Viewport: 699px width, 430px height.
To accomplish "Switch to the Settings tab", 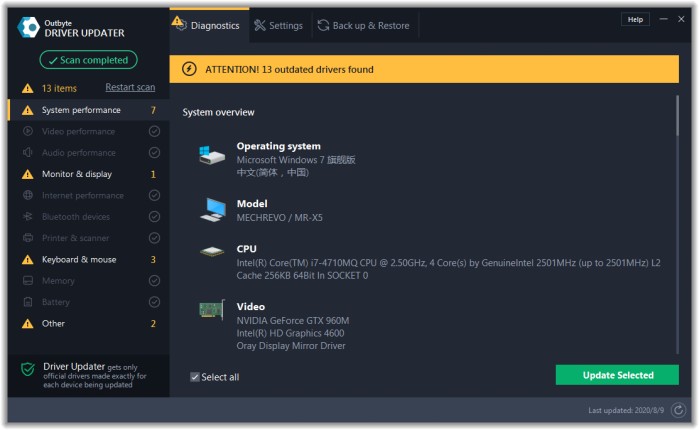I will point(279,25).
